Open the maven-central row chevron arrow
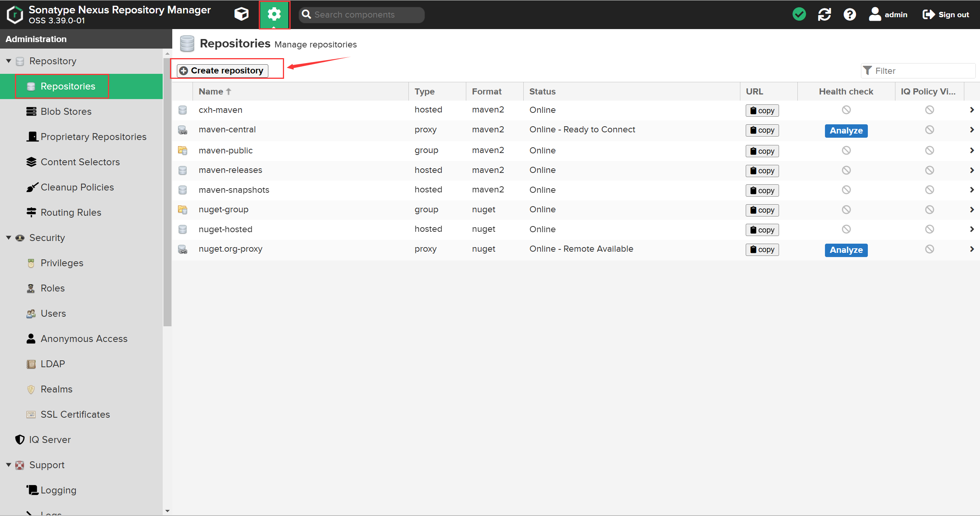The image size is (980, 516). pos(972,130)
